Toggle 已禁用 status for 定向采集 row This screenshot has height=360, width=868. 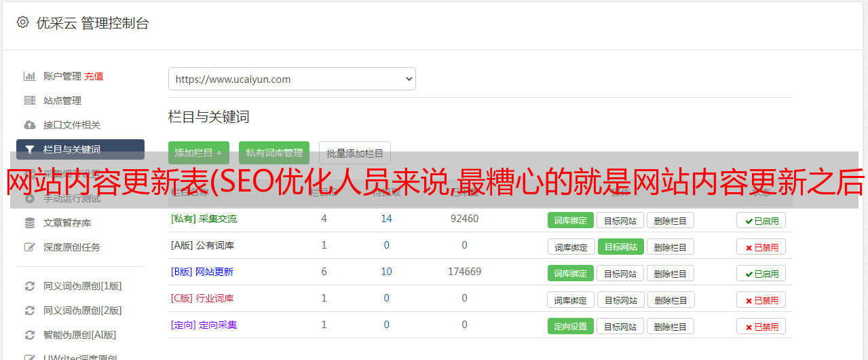pos(761,326)
